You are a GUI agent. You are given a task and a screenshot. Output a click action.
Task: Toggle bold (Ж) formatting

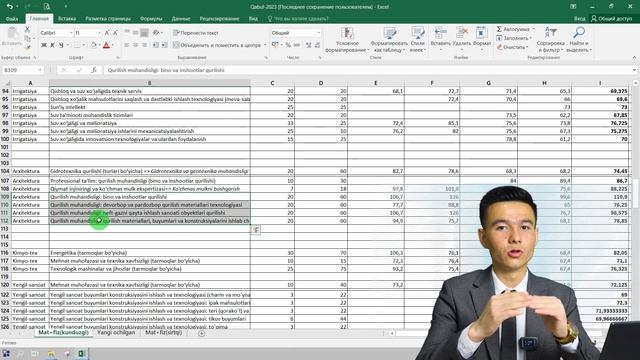[44, 45]
